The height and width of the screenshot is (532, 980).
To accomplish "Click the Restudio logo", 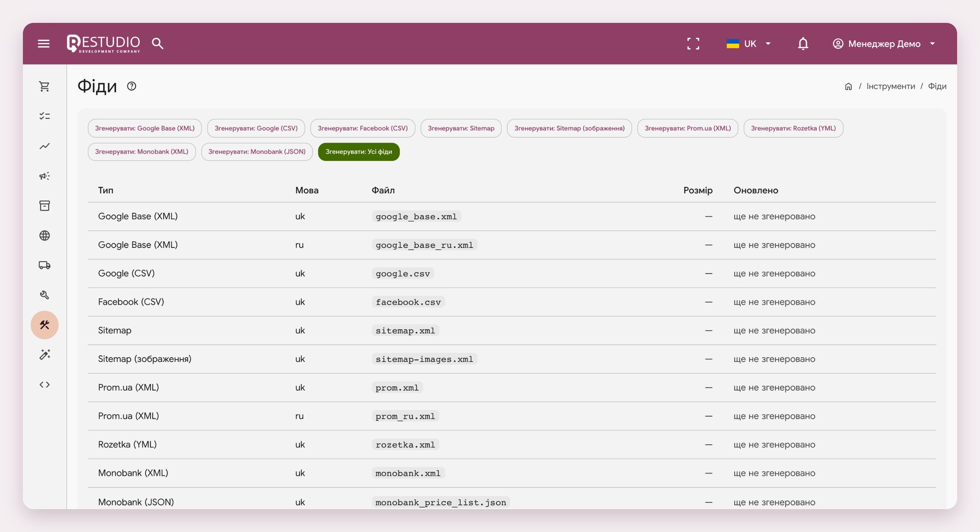I will tap(103, 43).
